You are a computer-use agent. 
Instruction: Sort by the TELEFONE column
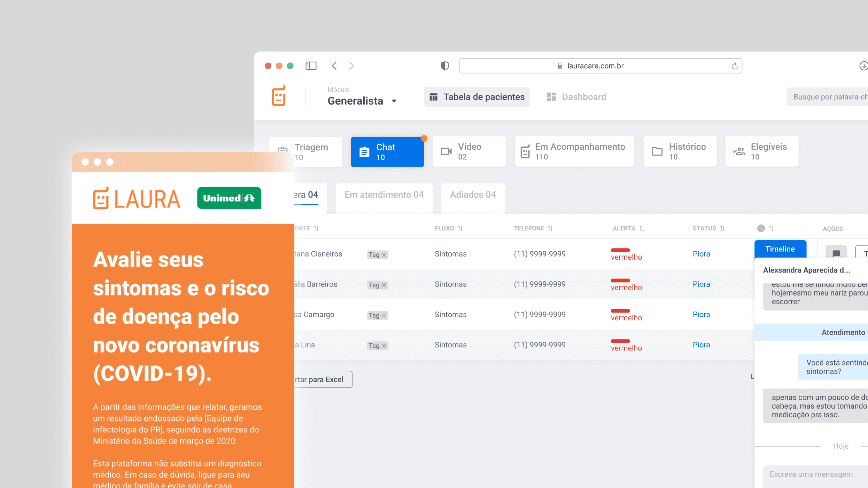pyautogui.click(x=550, y=228)
